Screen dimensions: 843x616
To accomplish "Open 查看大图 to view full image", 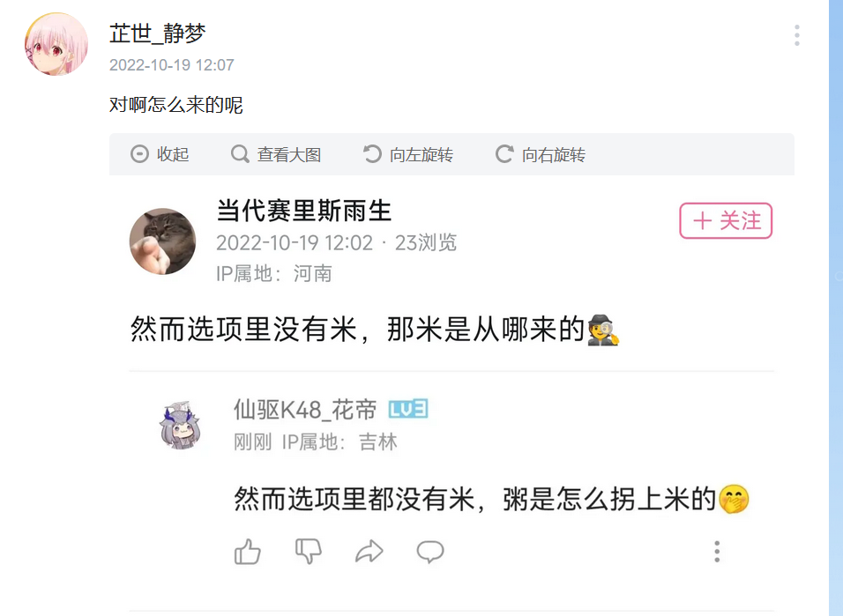I will (x=276, y=154).
